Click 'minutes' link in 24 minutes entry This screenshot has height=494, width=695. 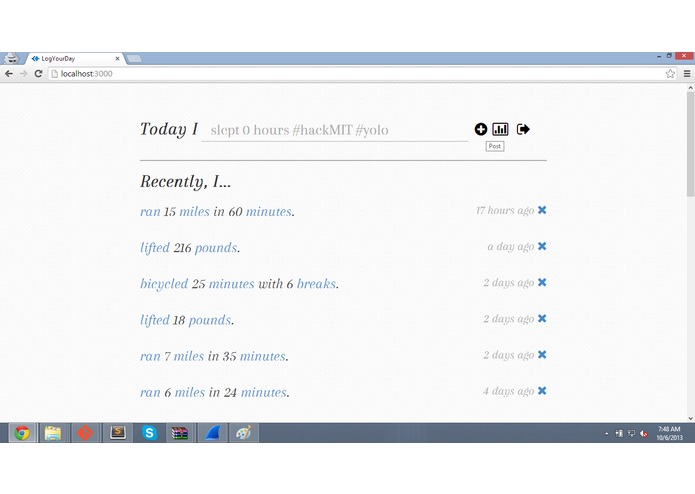click(x=264, y=393)
